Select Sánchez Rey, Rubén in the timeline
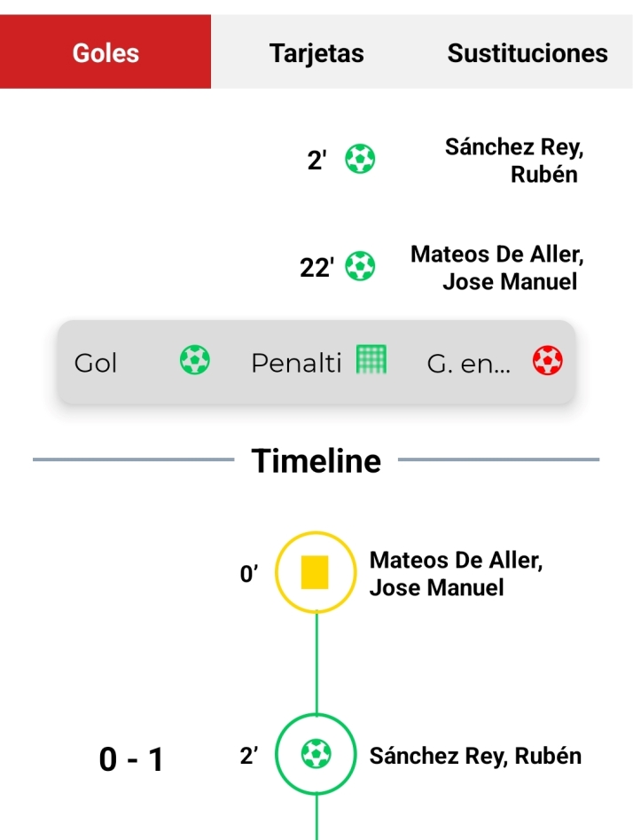Viewport: 633px width, 840px height. (x=475, y=757)
